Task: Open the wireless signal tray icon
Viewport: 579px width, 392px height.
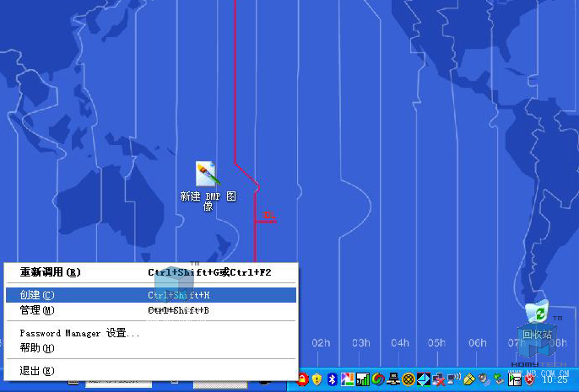Action: 454,380
